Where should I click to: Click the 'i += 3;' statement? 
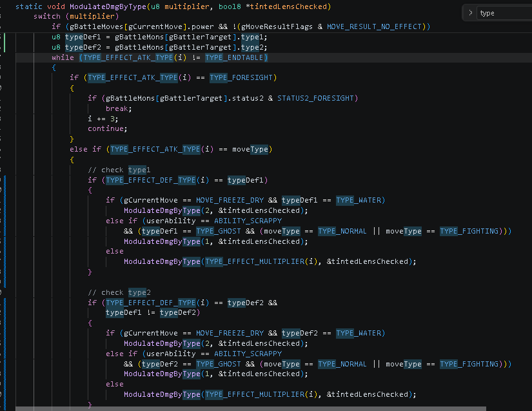coord(103,119)
